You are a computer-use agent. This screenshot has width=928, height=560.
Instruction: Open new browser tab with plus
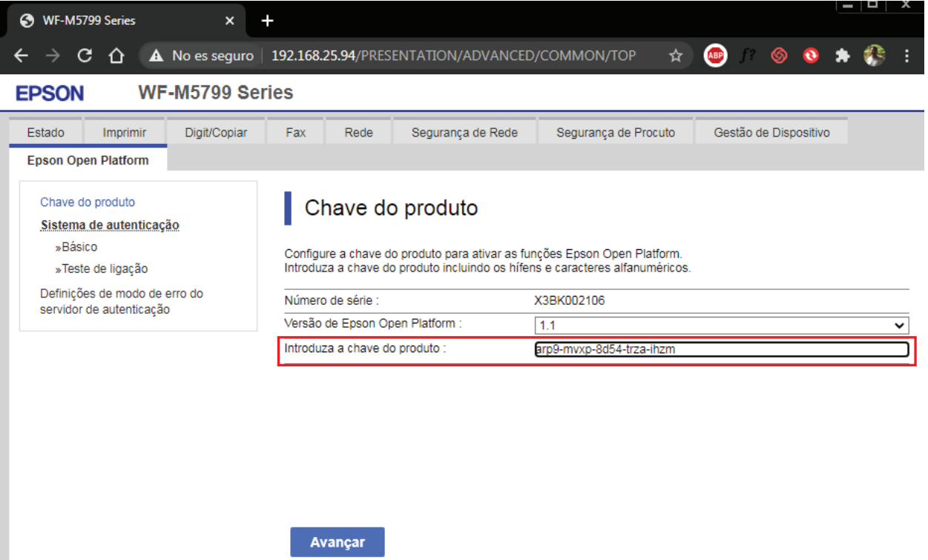coord(268,21)
